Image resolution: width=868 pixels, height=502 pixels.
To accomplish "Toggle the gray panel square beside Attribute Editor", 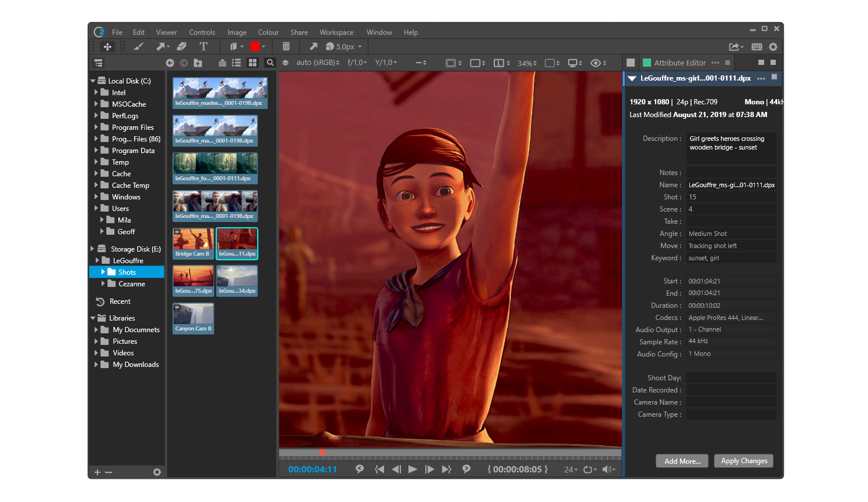I will pyautogui.click(x=631, y=63).
